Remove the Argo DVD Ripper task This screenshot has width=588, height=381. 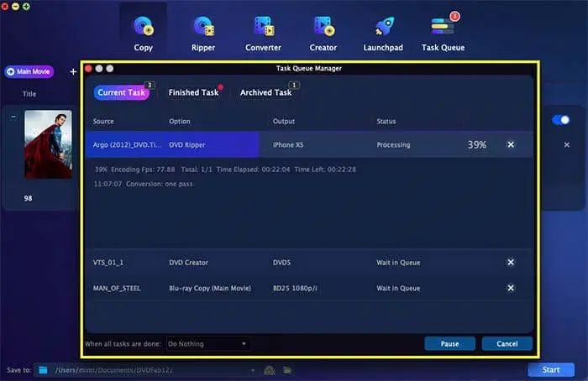[x=511, y=144]
